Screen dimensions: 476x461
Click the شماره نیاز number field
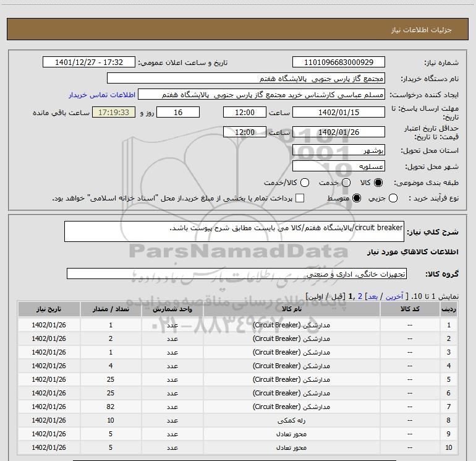click(339, 62)
